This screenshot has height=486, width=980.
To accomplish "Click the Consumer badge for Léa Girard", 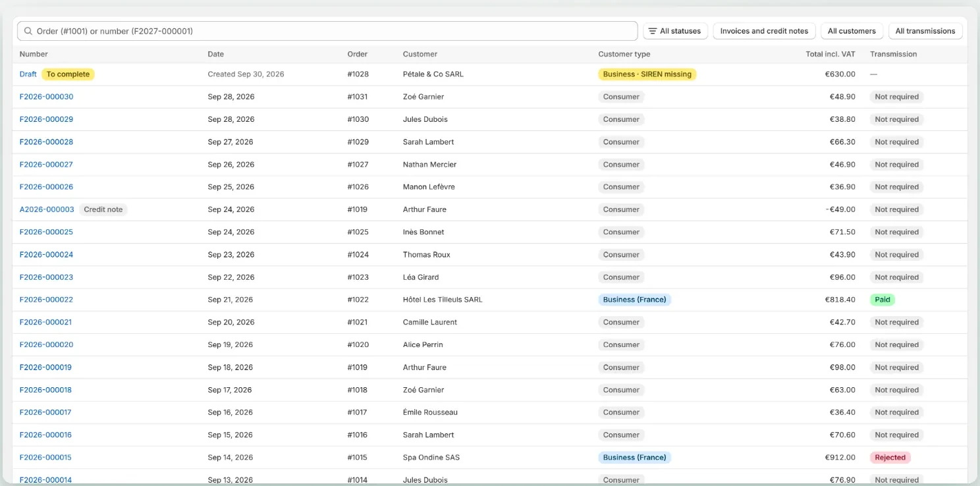I will point(621,277).
